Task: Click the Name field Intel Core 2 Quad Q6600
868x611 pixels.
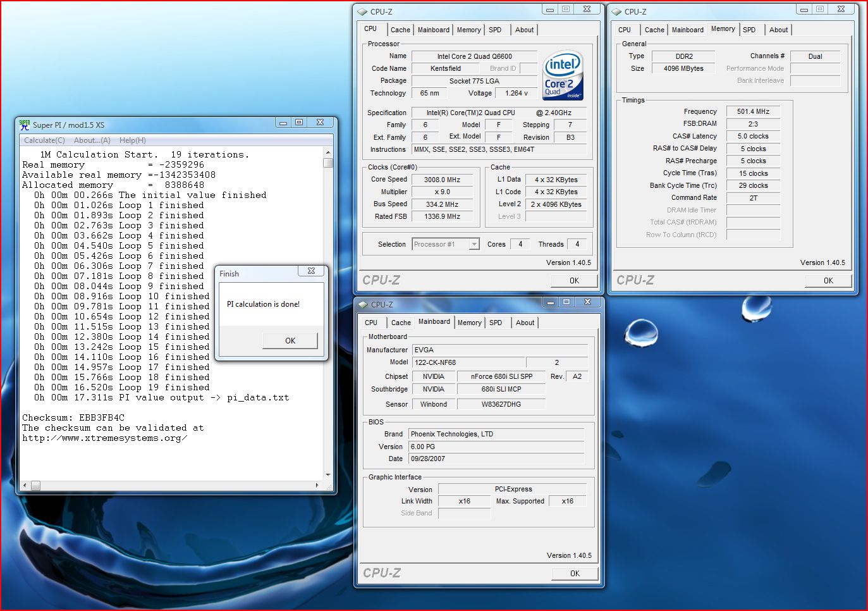Action: tap(475, 56)
